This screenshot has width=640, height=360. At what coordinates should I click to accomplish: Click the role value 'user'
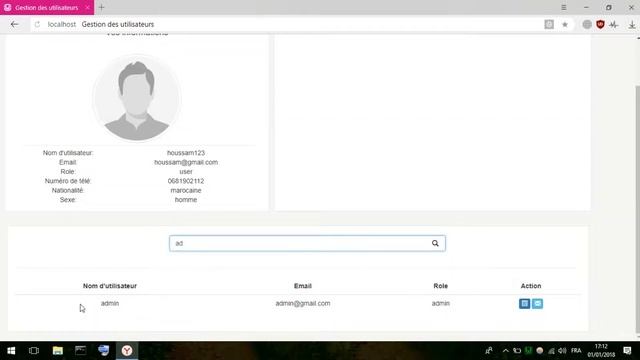coord(186,171)
